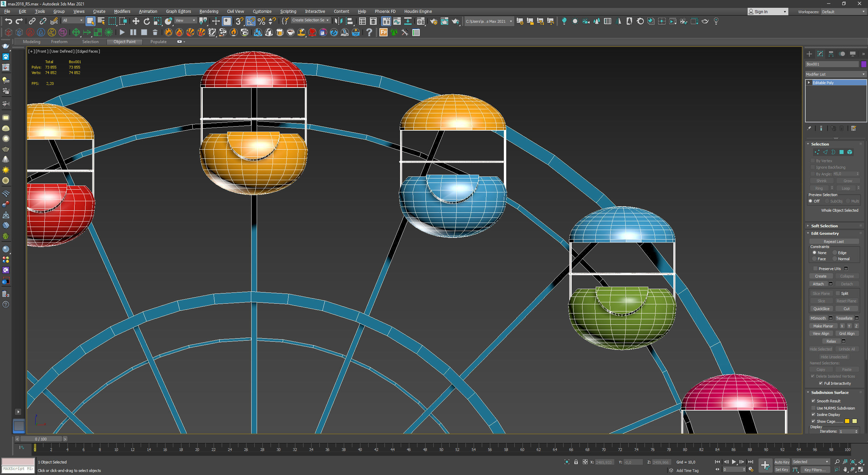This screenshot has width=868, height=475.
Task: Switch to the Freeform ribbon tab
Action: point(59,41)
